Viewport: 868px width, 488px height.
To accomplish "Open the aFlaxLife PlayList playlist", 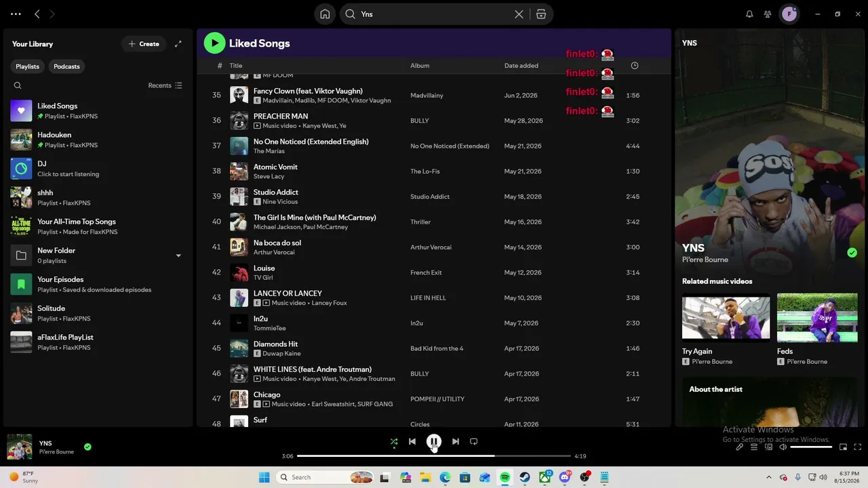I will pos(98,342).
